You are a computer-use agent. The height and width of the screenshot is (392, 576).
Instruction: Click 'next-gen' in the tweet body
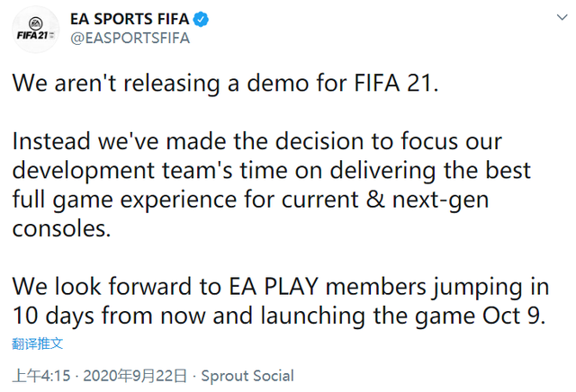point(440,200)
